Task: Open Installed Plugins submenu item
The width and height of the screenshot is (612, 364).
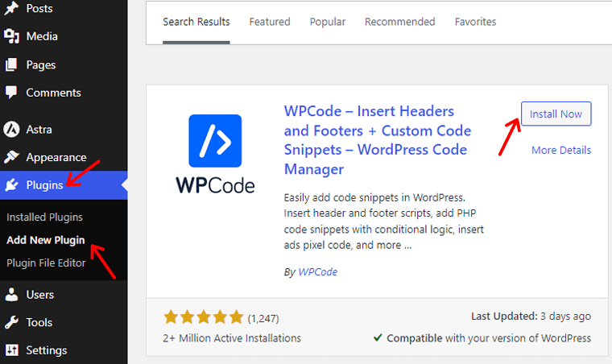Action: click(44, 217)
